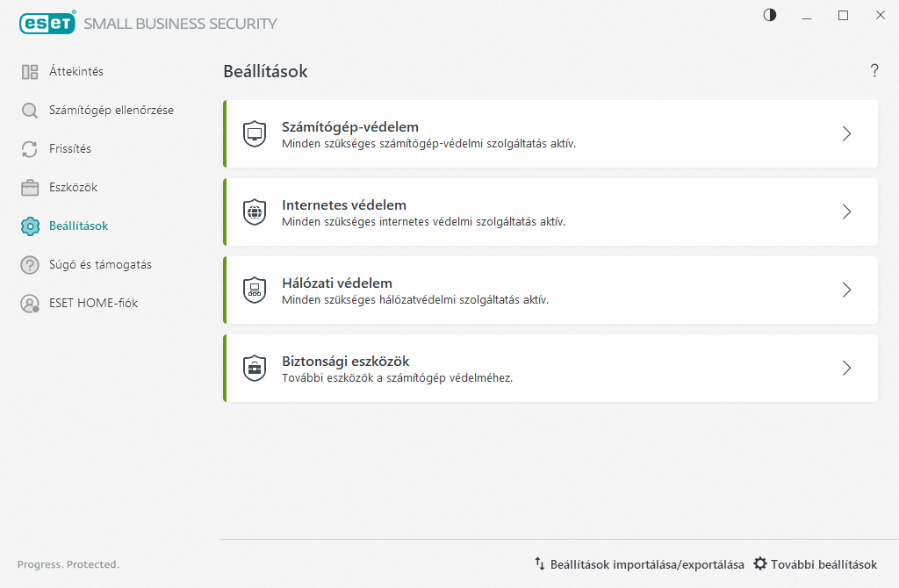Screen dimensions: 899x588
Task: Expand Számítógép-védelem with its chevron arrow
Action: [x=846, y=134]
